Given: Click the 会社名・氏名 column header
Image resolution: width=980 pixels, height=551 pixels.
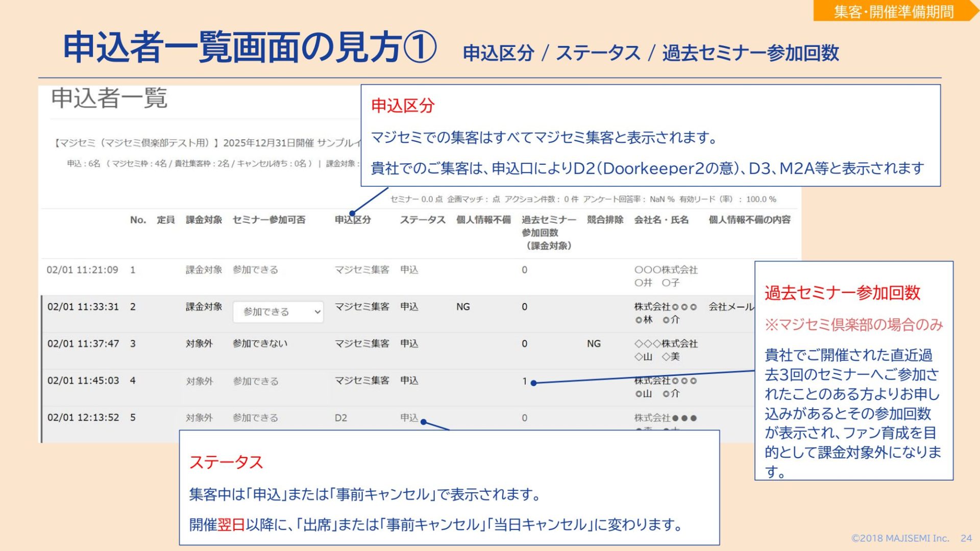Looking at the screenshot, I should [661, 220].
